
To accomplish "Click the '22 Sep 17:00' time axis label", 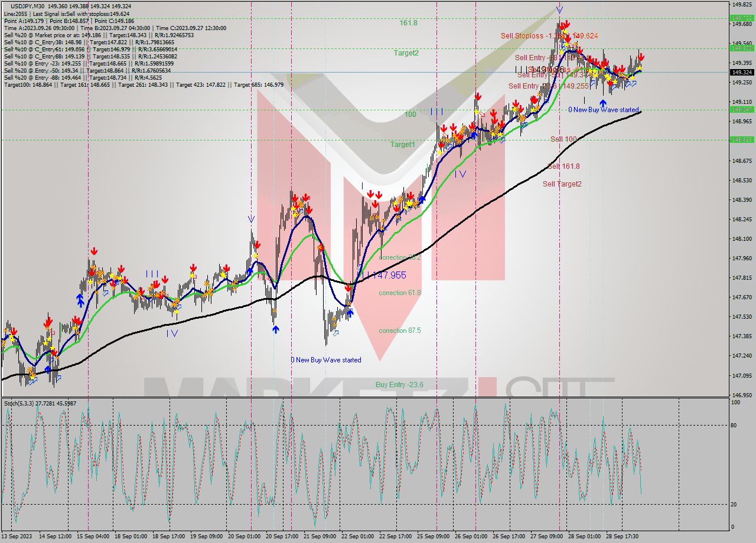I will pyautogui.click(x=396, y=537).
